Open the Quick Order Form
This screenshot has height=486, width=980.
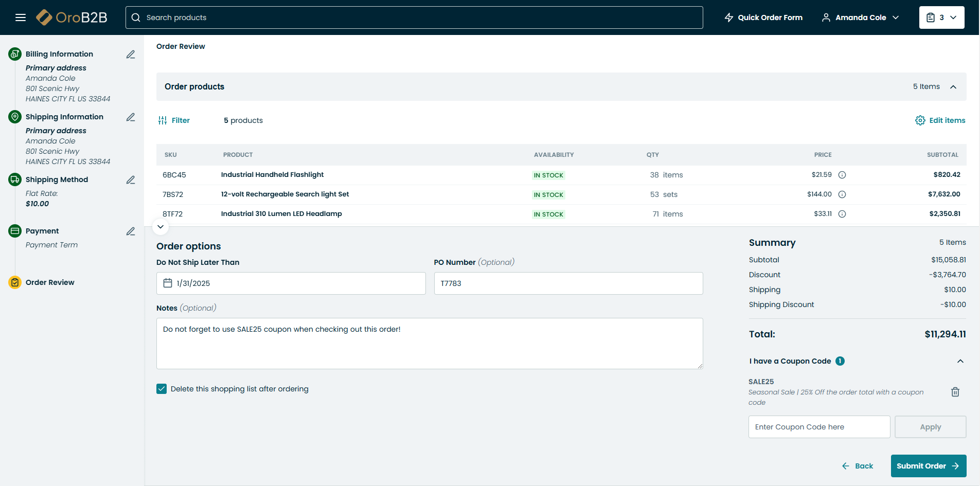pos(763,17)
